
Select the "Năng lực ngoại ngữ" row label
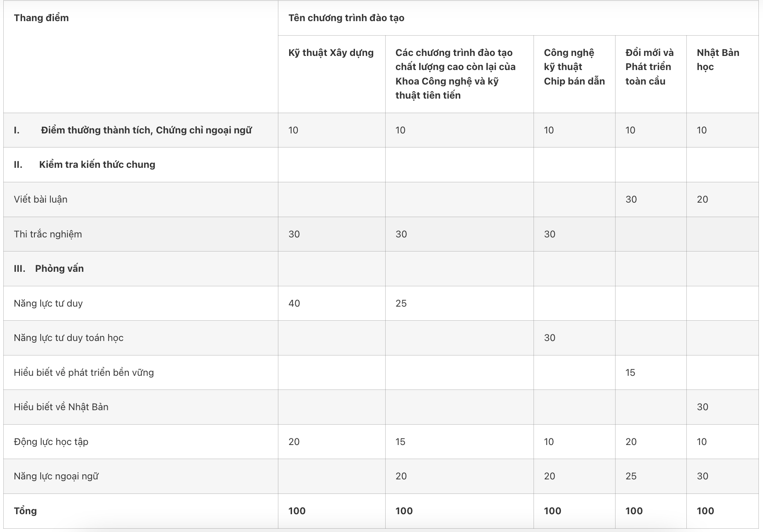click(x=56, y=476)
